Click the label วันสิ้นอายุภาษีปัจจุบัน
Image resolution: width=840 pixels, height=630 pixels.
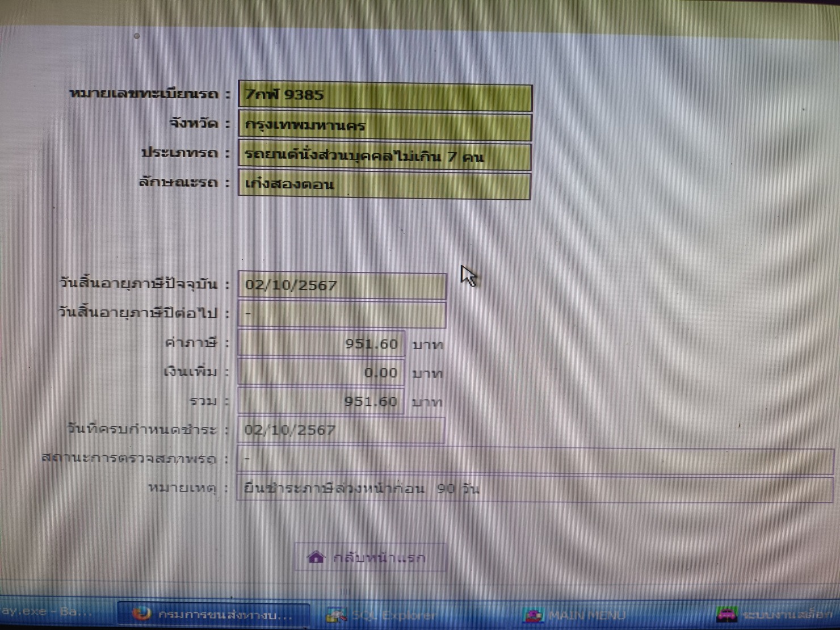pyautogui.click(x=138, y=283)
